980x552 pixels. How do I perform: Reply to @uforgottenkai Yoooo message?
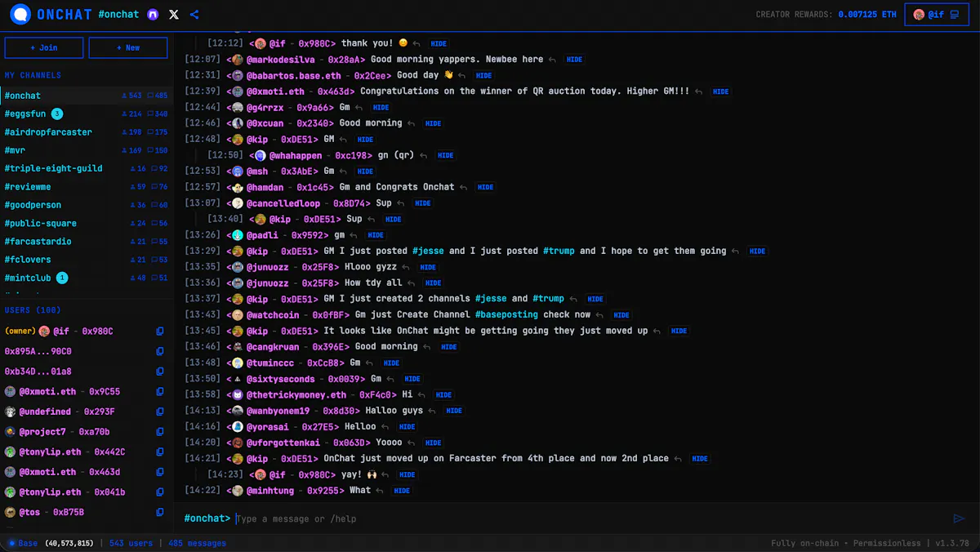pyautogui.click(x=412, y=443)
